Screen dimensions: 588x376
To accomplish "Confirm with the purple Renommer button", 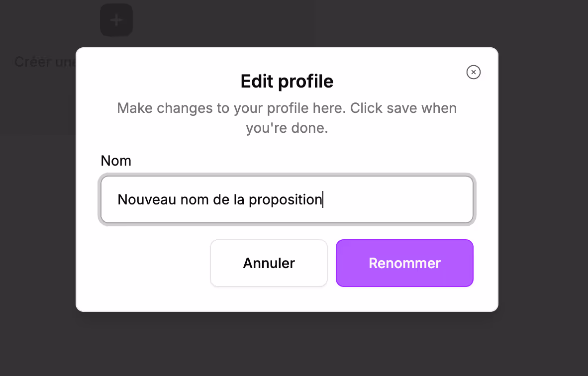I will [x=404, y=263].
